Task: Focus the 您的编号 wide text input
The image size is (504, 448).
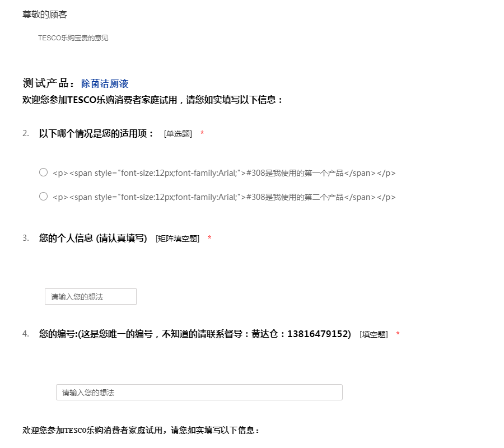Action: 199,393
